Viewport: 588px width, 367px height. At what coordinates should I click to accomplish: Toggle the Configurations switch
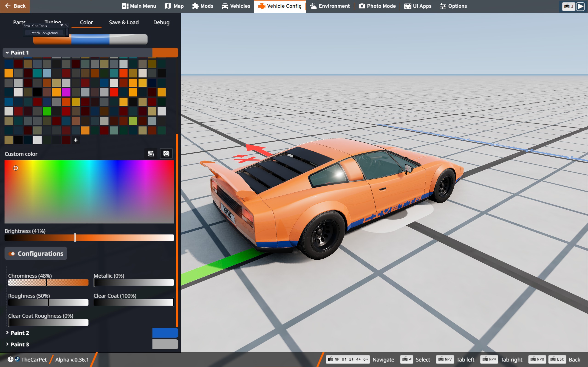tap(12, 254)
